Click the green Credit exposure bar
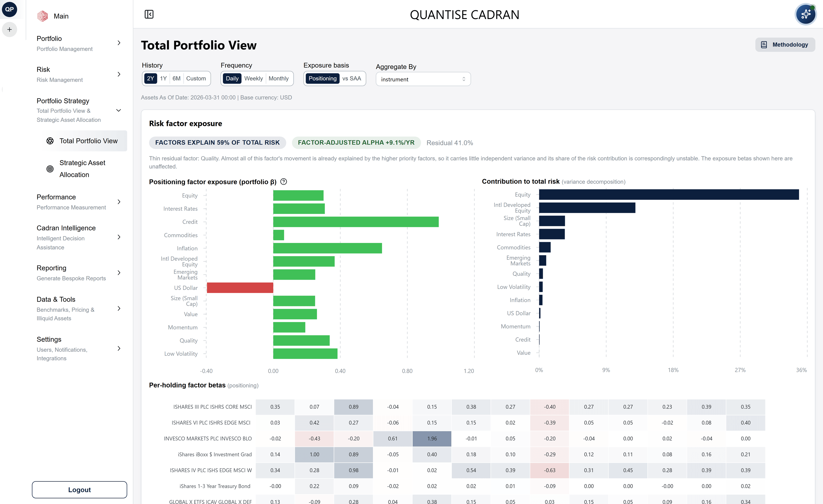Image resolution: width=823 pixels, height=504 pixels. [356, 222]
